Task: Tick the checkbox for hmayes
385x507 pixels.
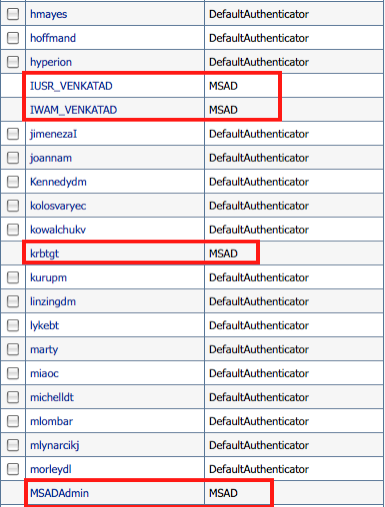Action: (x=13, y=14)
